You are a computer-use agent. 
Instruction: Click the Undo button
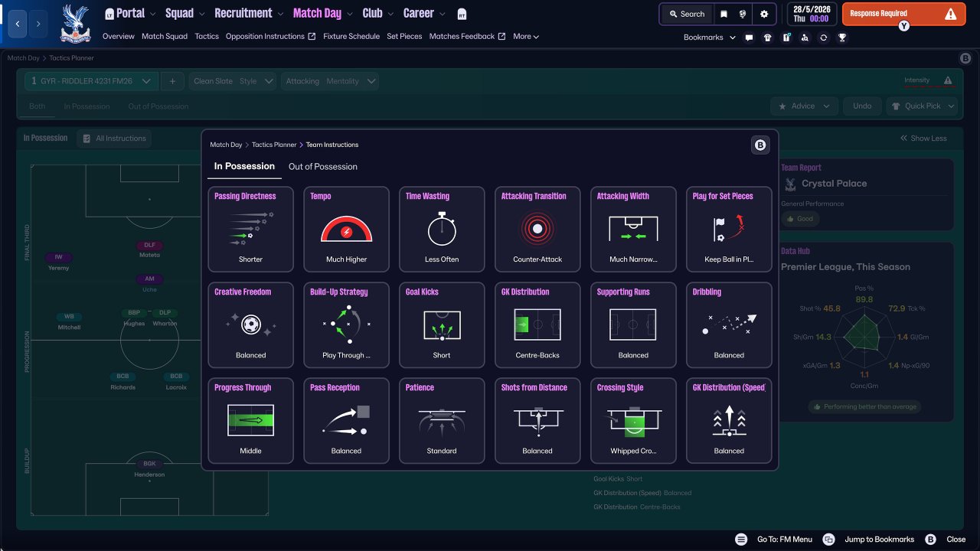point(862,106)
